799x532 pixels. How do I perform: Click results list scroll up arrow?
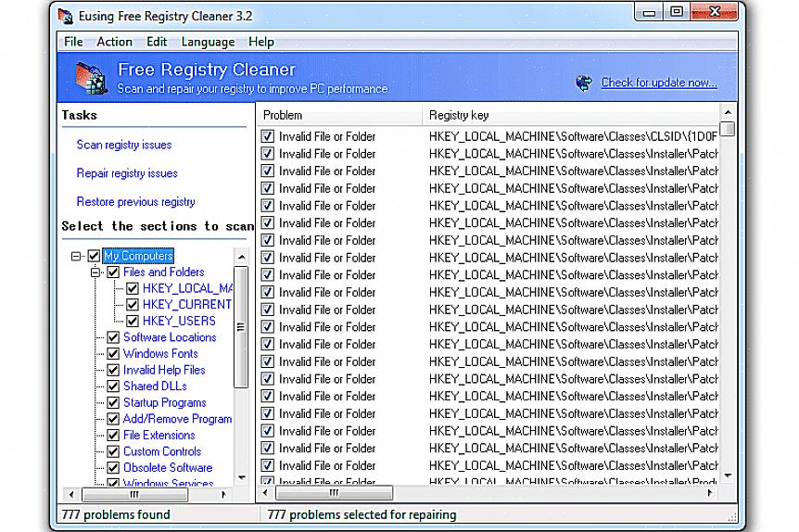729,112
